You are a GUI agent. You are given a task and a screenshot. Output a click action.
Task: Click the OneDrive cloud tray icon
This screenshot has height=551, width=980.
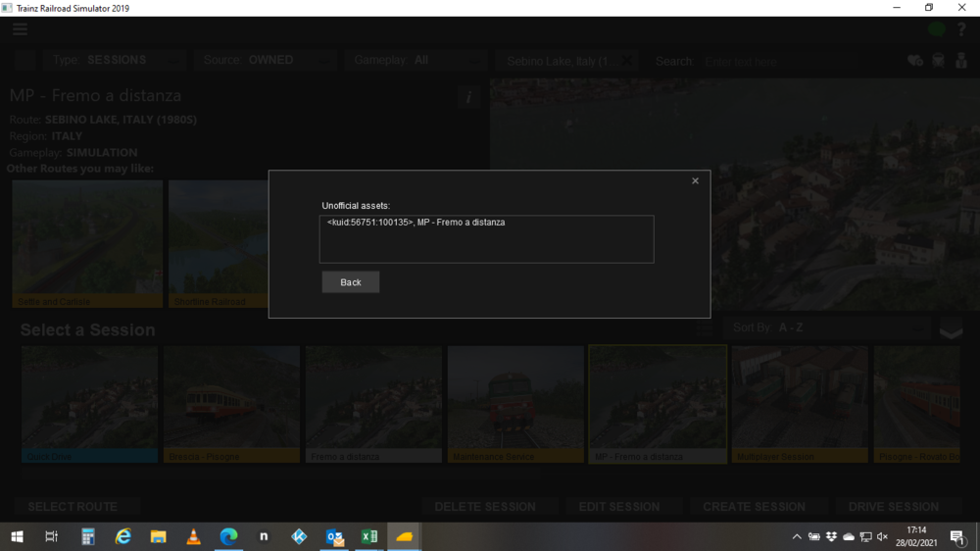coord(848,536)
